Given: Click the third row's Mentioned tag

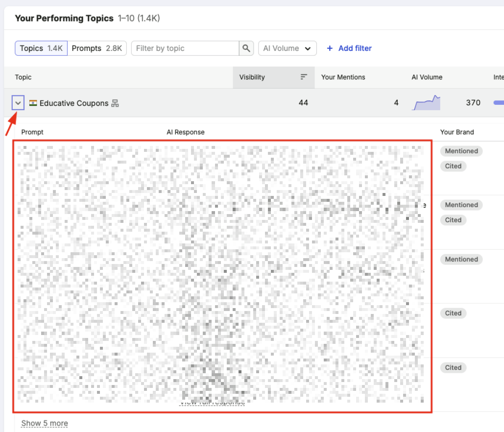Looking at the screenshot, I should pyautogui.click(x=461, y=260).
